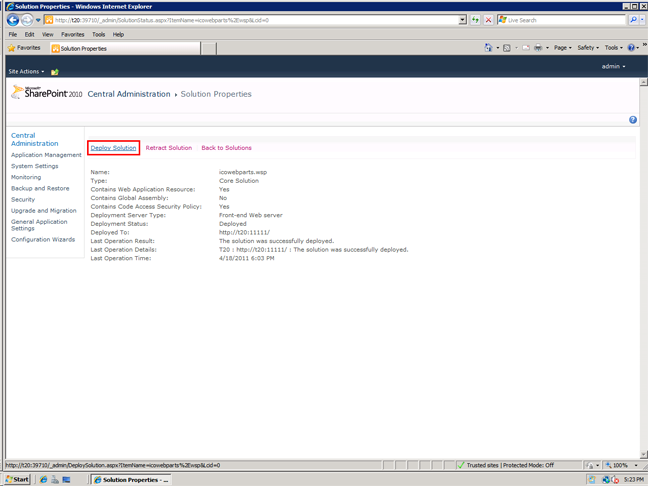648x486 pixels.
Task: Click the RSS feeds icon
Action: click(x=507, y=48)
